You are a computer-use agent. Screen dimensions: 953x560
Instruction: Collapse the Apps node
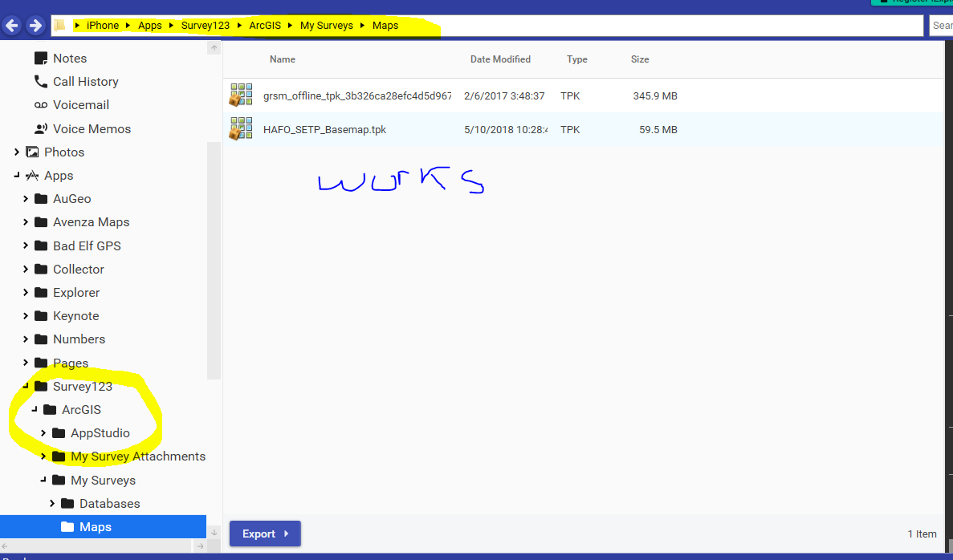17,175
